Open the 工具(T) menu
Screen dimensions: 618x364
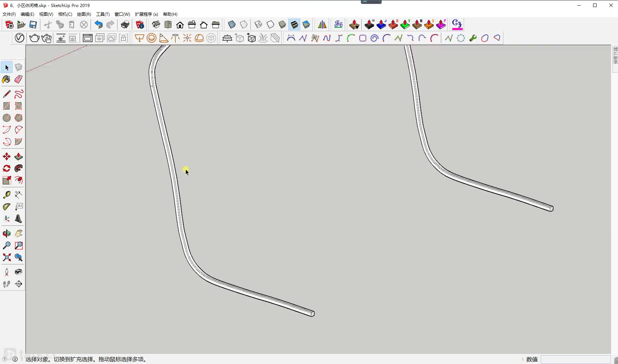coord(103,14)
